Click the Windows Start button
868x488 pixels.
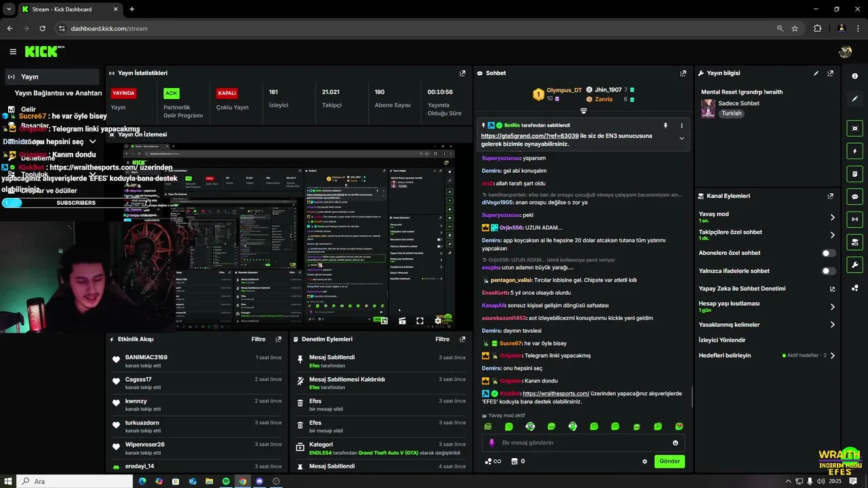pos(7,481)
